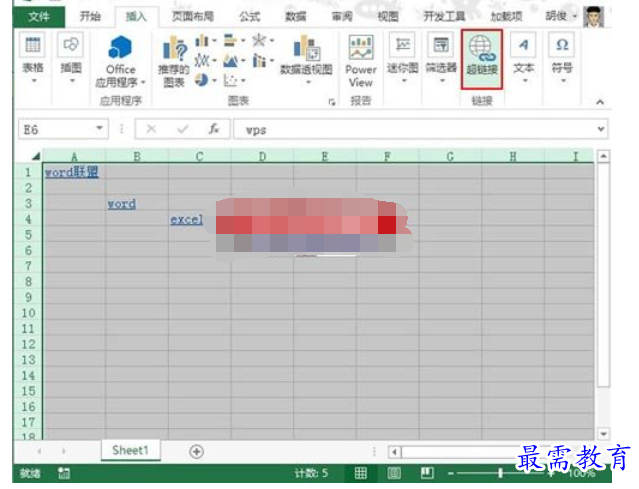Follow the excel link in C4

point(186,220)
